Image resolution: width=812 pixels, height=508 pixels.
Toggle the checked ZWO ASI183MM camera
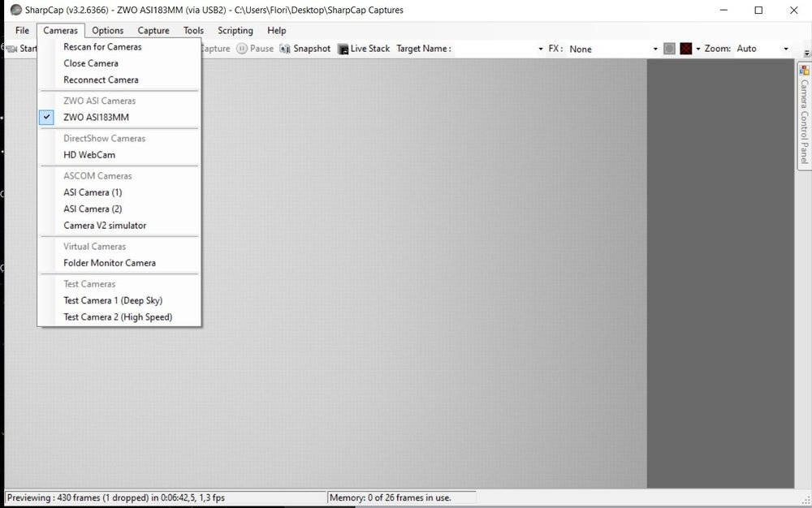coord(119,117)
